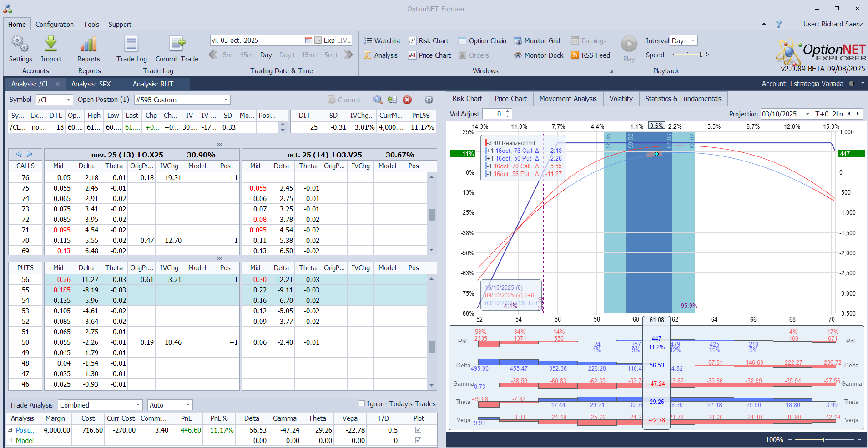Click the Position link in Trade Analysis
Image resolution: width=868 pixels, height=448 pixels.
pos(25,430)
